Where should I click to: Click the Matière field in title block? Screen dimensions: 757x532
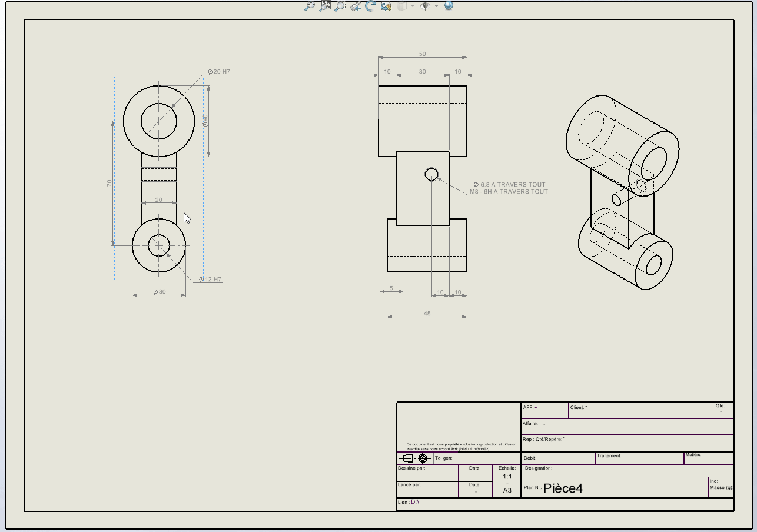709,458
